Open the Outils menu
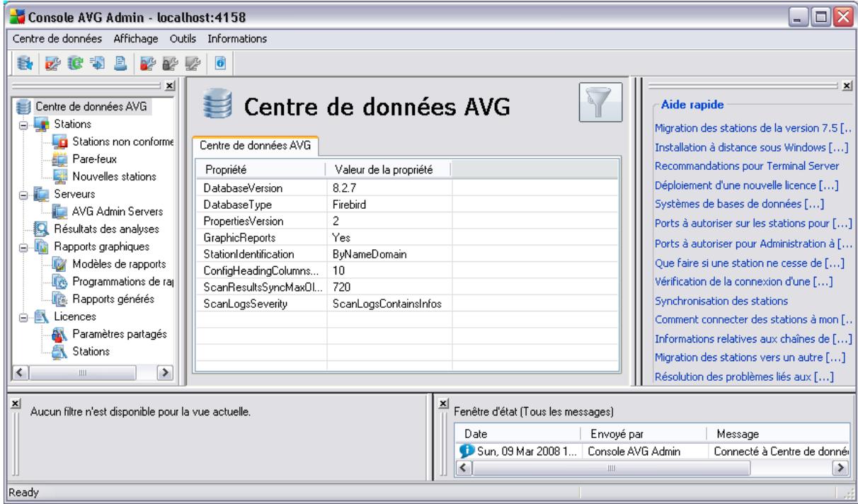Image resolution: width=858 pixels, height=504 pixels. [183, 38]
